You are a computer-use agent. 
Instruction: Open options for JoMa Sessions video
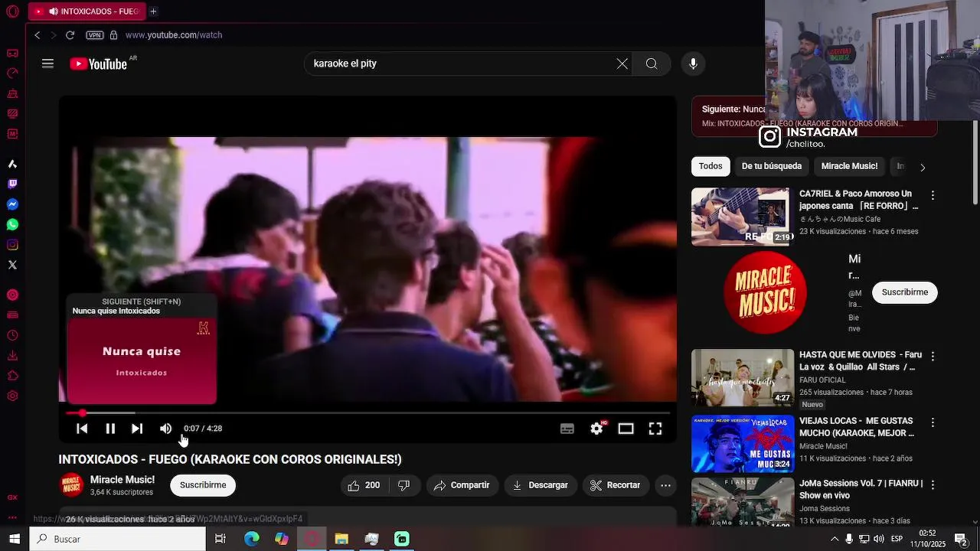click(933, 485)
